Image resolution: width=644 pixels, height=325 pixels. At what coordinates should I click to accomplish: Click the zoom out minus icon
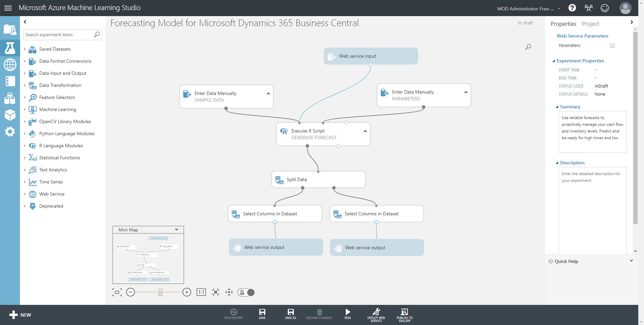click(130, 292)
